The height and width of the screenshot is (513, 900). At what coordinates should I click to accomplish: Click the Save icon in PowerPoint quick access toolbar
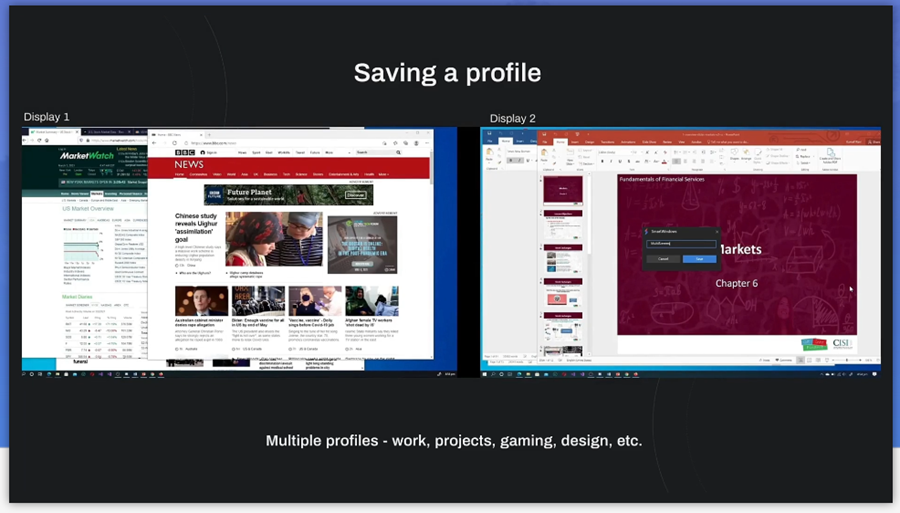tap(544, 134)
